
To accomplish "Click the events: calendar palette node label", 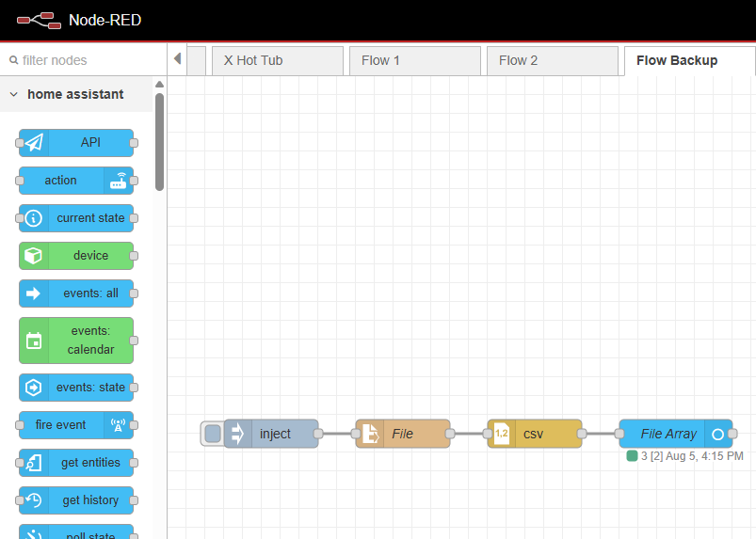I will click(x=90, y=341).
